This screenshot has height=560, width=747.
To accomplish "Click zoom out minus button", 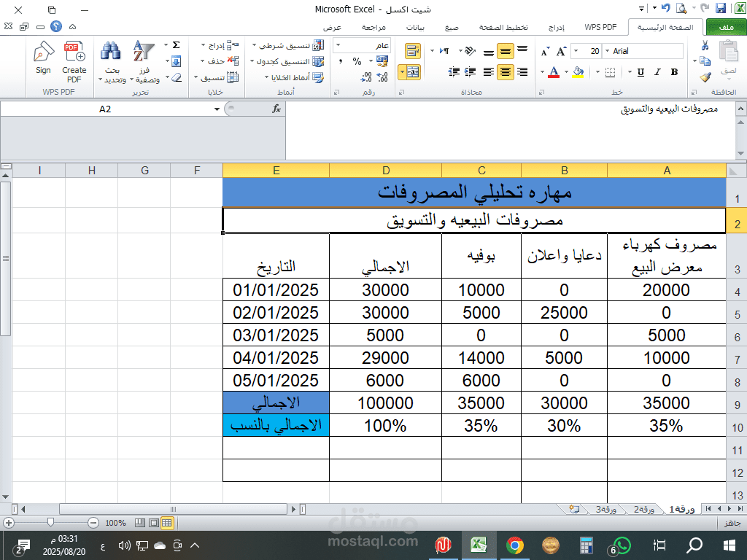I will click(93, 523).
